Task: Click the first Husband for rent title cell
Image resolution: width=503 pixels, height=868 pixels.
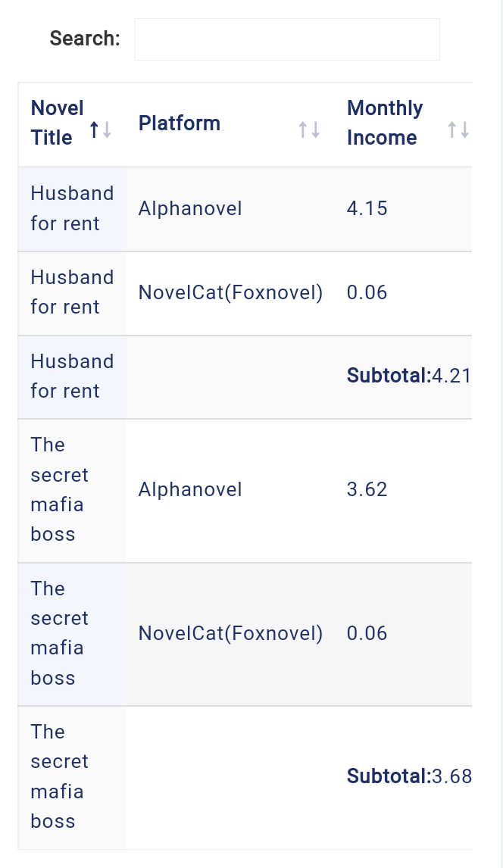Action: (x=73, y=209)
